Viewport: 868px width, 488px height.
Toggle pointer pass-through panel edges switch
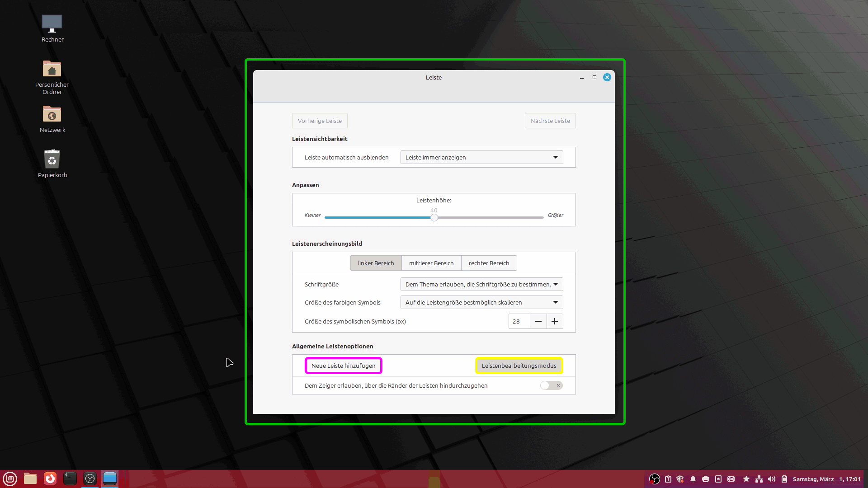(x=551, y=385)
